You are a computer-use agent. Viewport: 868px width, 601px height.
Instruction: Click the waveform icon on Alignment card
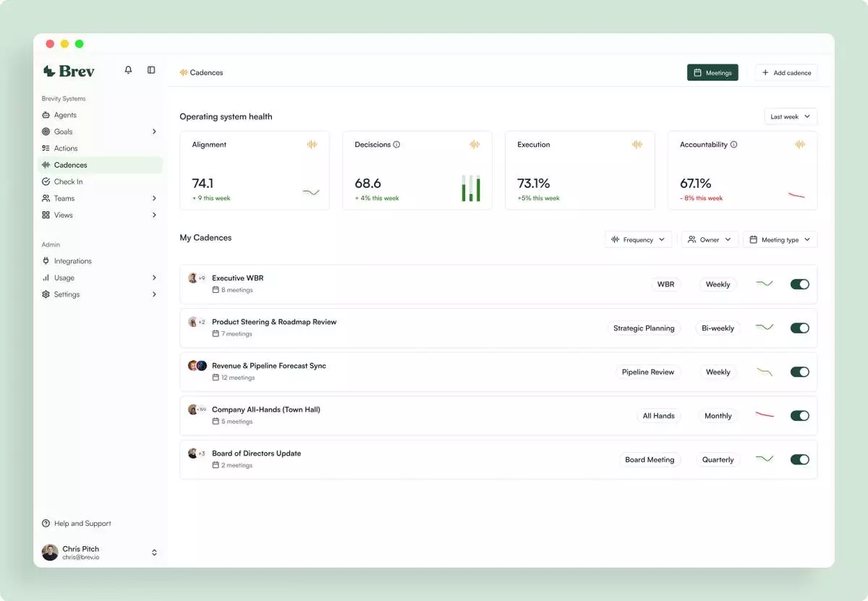tap(312, 145)
